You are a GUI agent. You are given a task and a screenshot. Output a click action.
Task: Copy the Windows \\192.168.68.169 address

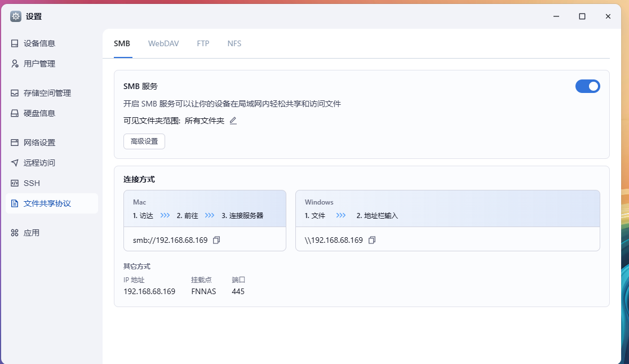(371, 240)
